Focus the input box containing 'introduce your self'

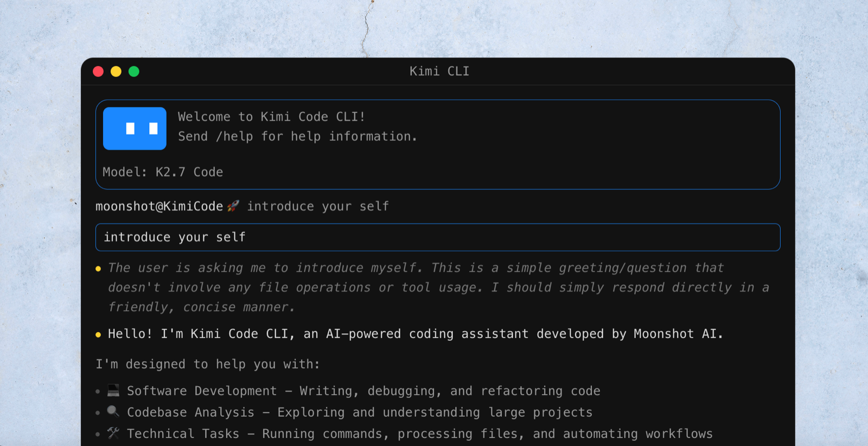pyautogui.click(x=438, y=237)
